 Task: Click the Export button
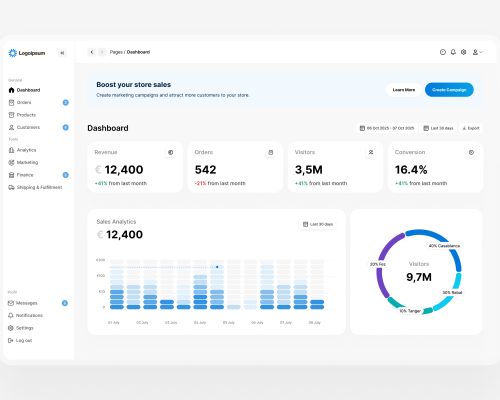point(471,128)
